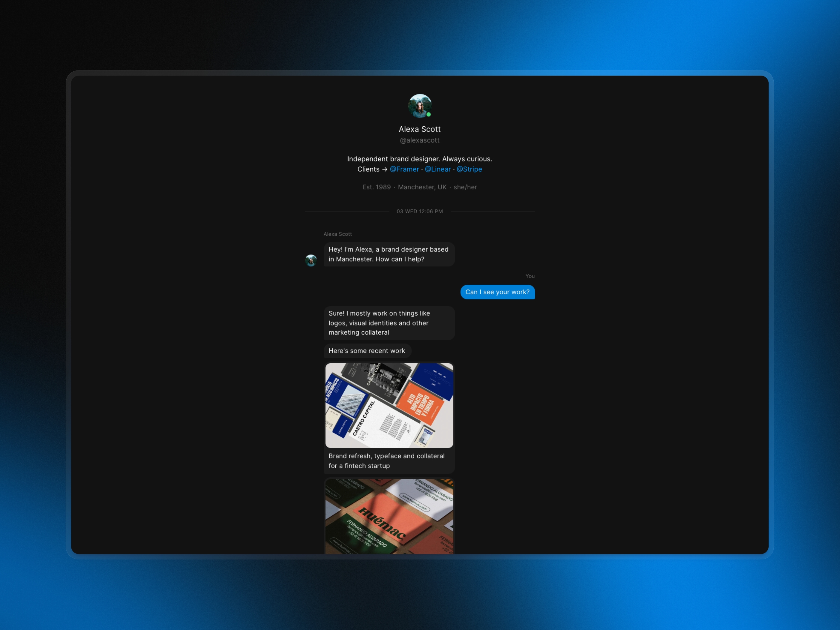
Task: Select the fintech startup brand refresh thumbnail
Action: (388, 405)
